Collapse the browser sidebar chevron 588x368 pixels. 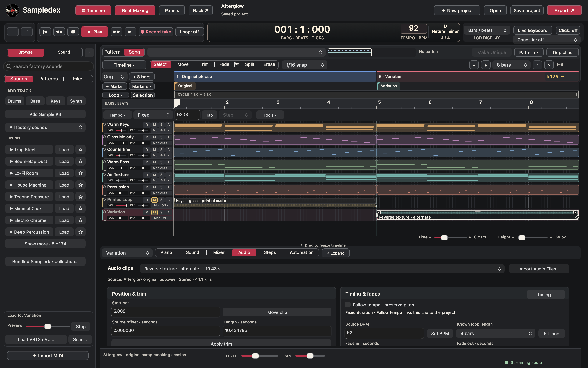coord(89,53)
